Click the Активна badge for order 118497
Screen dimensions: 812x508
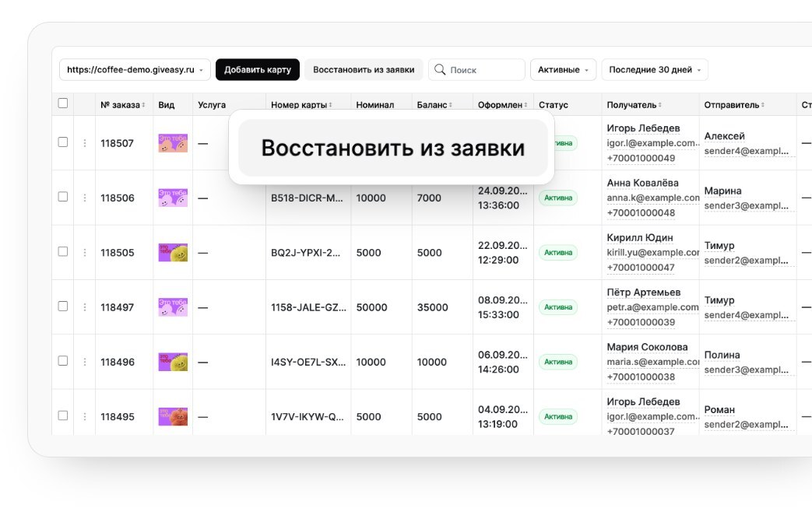pos(557,307)
